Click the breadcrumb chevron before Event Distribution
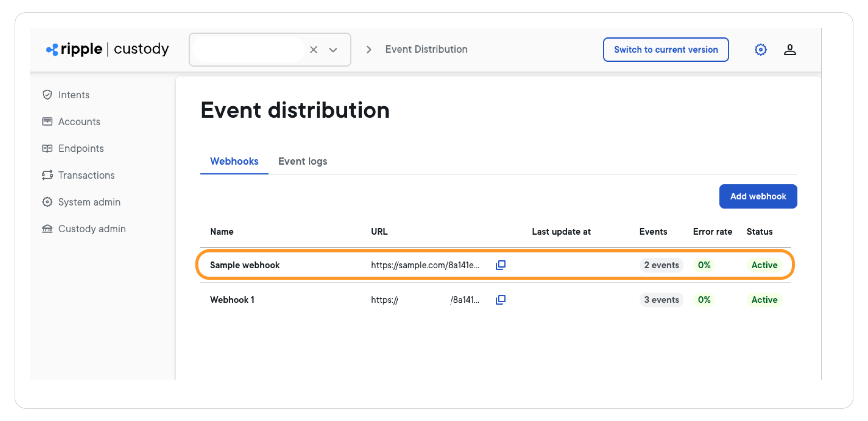Viewport: 868px width, 421px height. point(369,50)
